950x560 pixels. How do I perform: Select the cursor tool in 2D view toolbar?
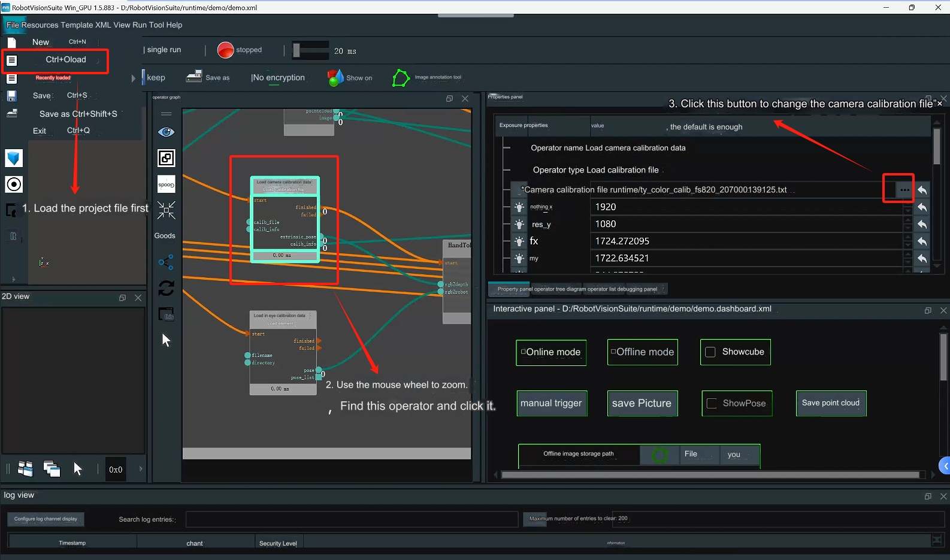click(x=77, y=469)
